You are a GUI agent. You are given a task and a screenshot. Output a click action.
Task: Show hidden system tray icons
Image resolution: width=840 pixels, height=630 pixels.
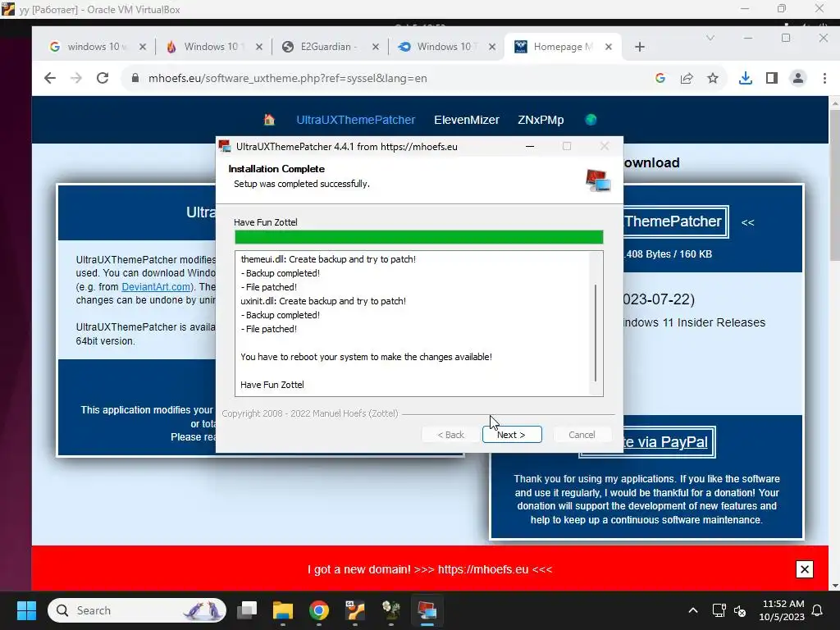tap(692, 610)
